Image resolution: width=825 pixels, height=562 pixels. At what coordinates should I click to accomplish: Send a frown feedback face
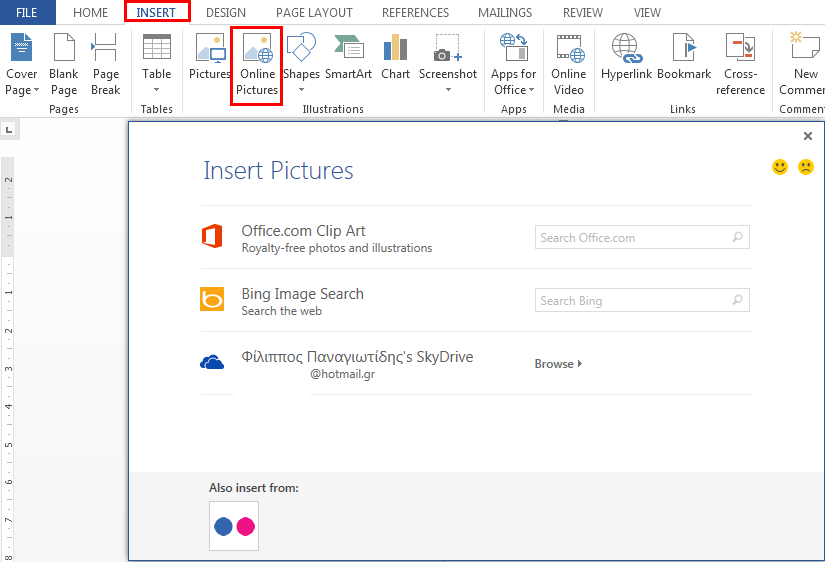[806, 167]
